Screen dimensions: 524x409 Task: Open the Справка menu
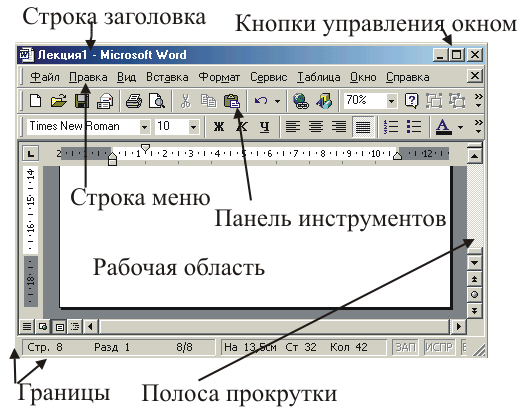click(x=408, y=78)
